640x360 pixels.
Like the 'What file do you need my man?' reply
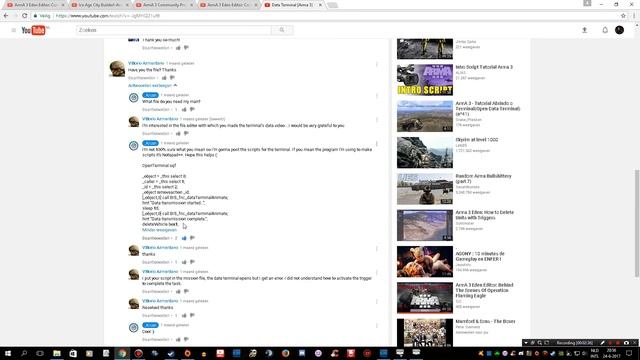pyautogui.click(x=184, y=109)
